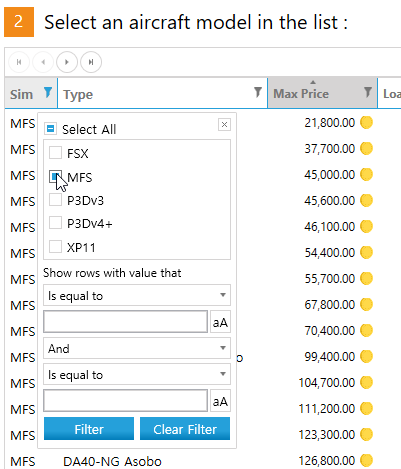Go to first page of list
This screenshot has width=401, height=469.
[x=19, y=62]
